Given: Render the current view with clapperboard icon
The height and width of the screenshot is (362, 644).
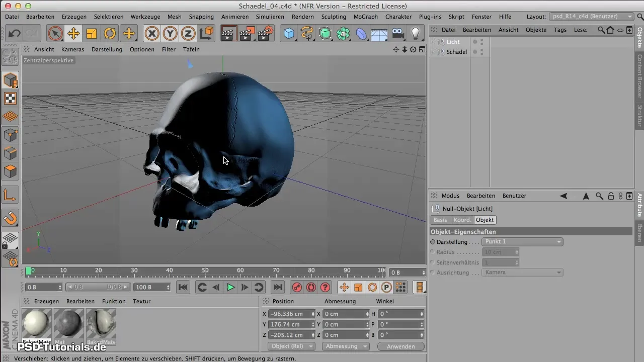Looking at the screenshot, I should pos(228,34).
